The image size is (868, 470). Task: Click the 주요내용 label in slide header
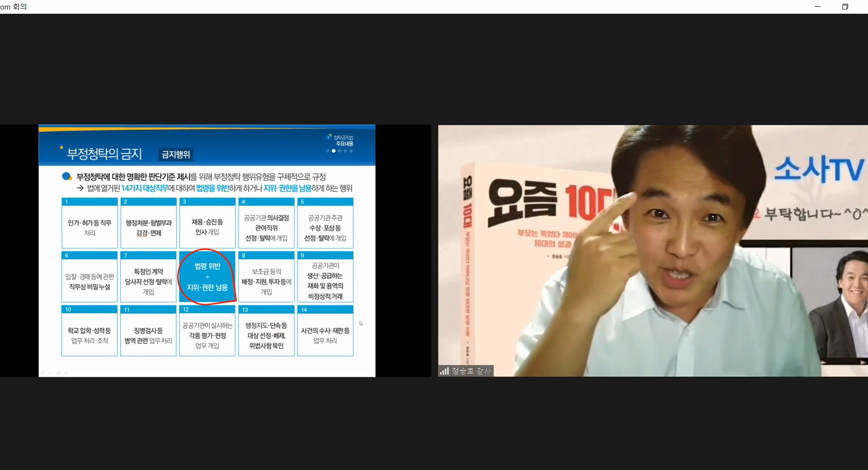(344, 144)
